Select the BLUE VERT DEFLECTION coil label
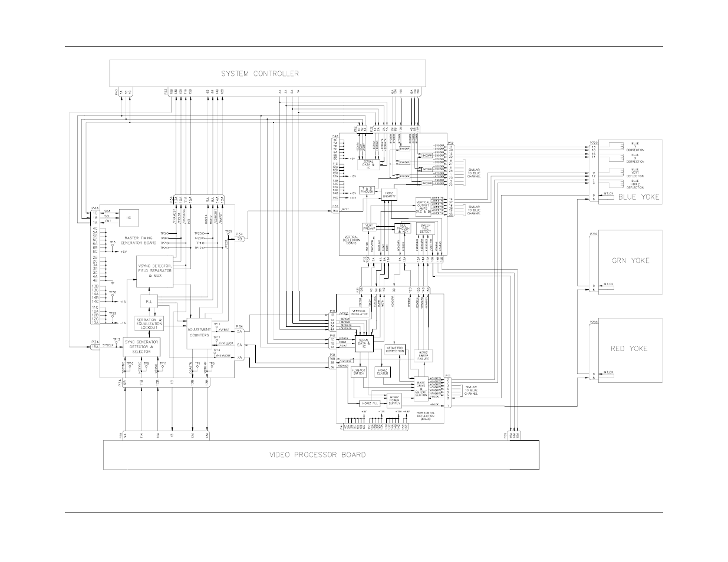Image resolution: width=728 pixels, height=562 pixels. point(634,173)
